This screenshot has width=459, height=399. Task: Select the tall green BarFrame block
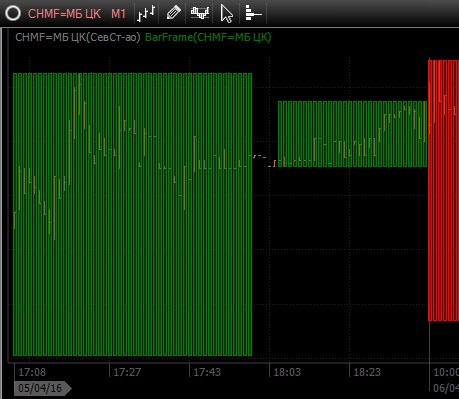[x=132, y=214]
